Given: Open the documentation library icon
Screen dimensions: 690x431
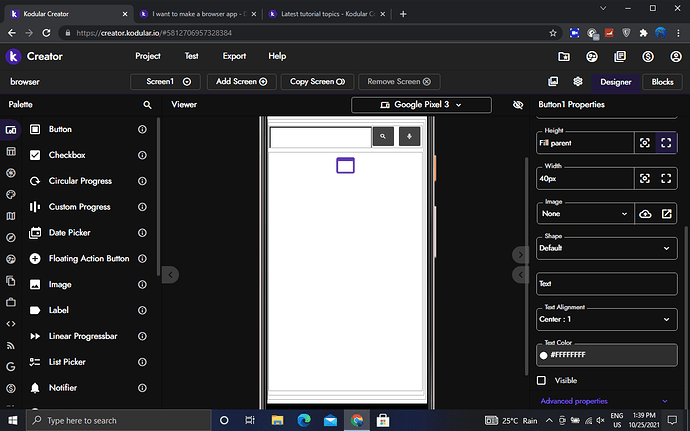Looking at the screenshot, I should (x=620, y=56).
